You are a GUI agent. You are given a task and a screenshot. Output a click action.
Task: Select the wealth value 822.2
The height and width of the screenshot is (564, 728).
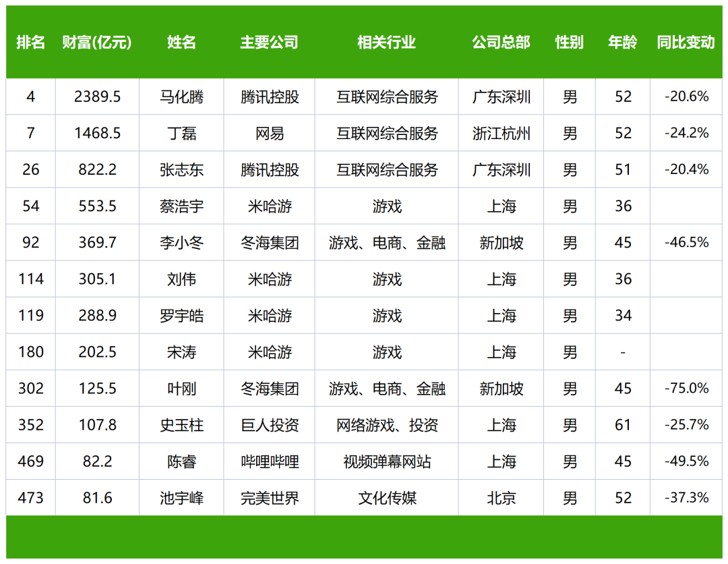[x=97, y=170]
